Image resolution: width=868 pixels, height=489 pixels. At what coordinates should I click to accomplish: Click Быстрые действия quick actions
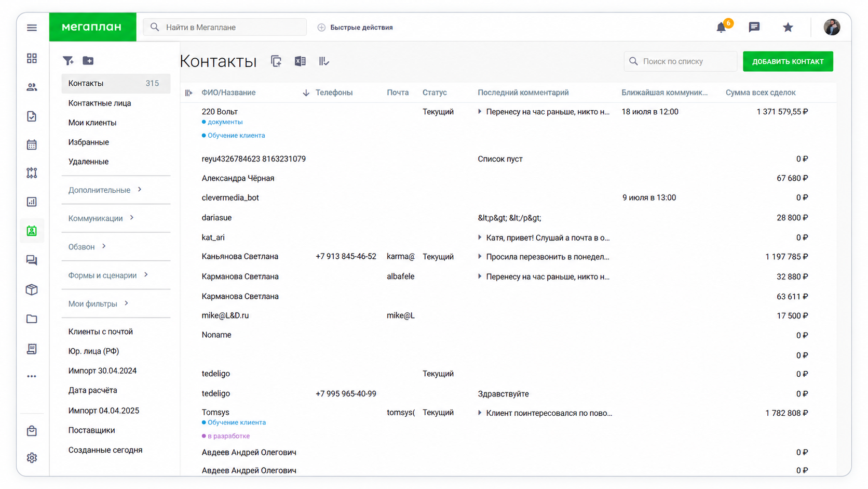356,28
